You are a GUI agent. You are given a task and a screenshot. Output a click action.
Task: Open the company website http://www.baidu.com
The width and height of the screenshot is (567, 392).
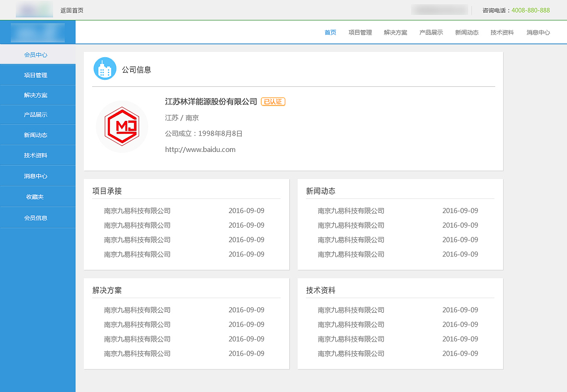point(200,149)
